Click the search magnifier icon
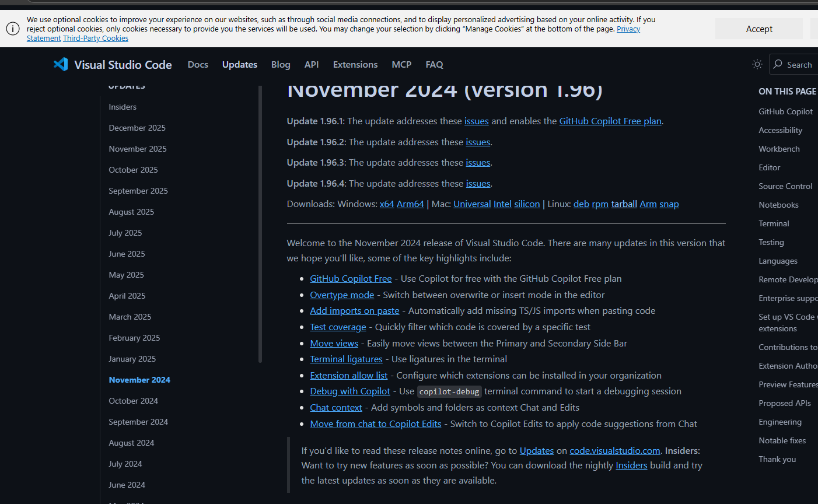Screen dimensions: 818x504 (x=778, y=64)
